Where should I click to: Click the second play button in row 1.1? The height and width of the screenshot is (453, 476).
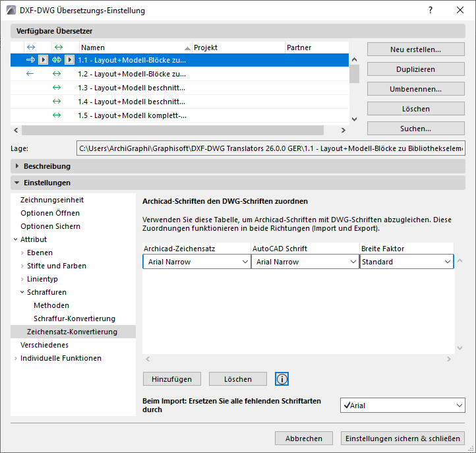[x=69, y=60]
